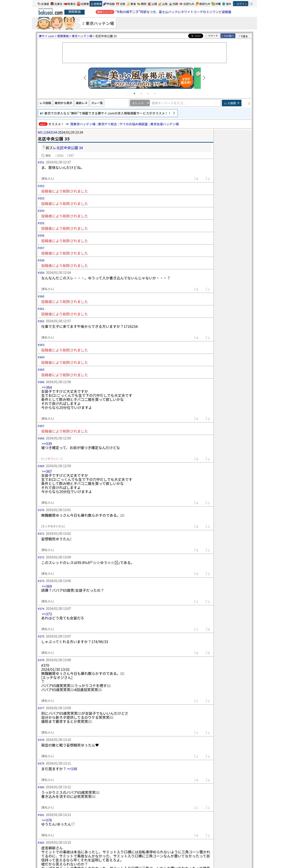Click post number #382
Screen dimensions: 289x868
pyautogui.click(x=41, y=843)
